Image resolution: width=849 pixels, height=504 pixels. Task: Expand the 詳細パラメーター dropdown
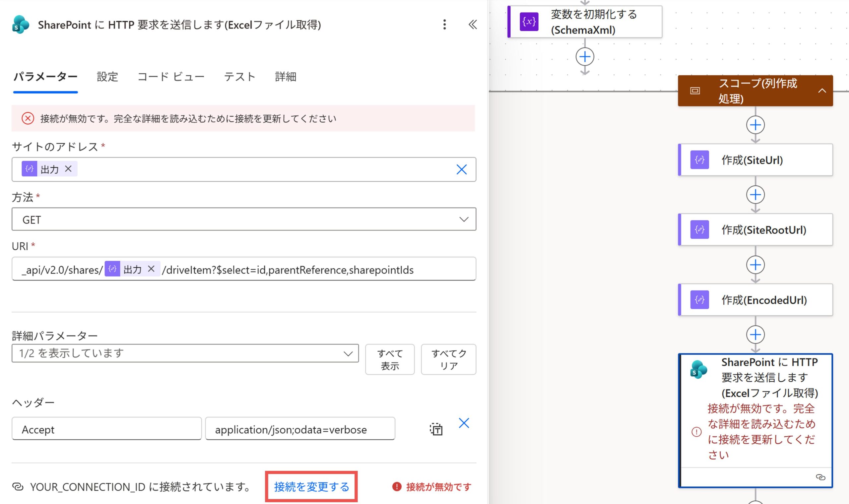click(185, 353)
